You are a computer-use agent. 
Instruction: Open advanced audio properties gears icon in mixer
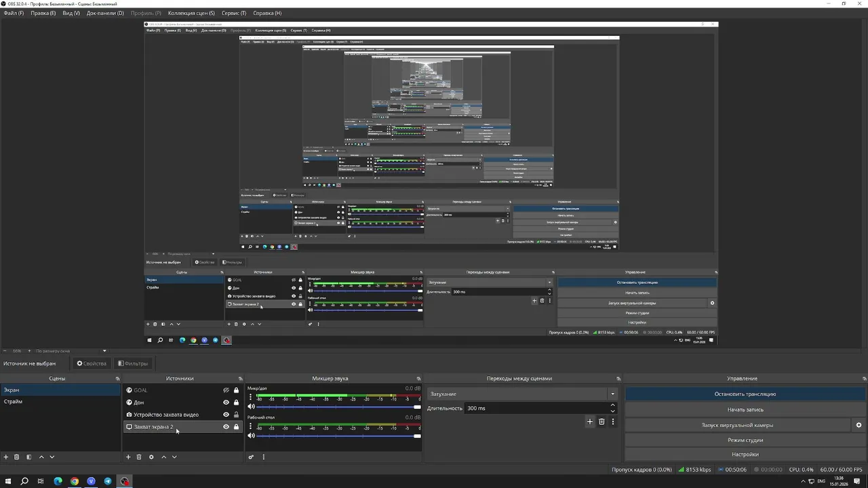[251, 457]
